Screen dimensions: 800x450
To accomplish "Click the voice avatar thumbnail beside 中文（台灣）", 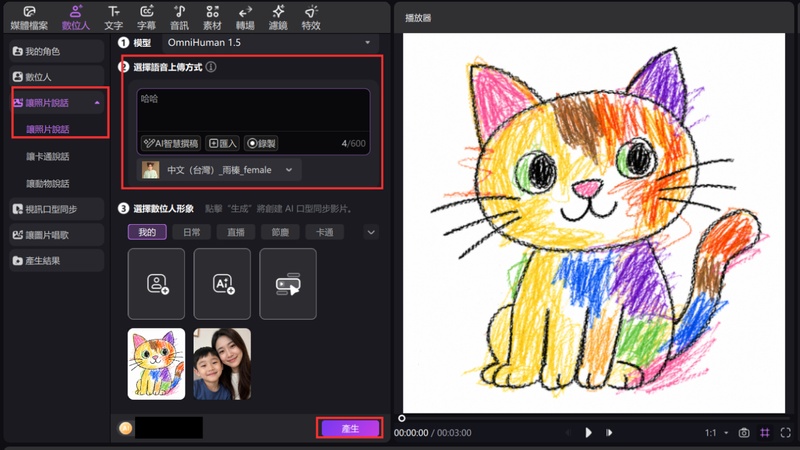I will pos(151,170).
